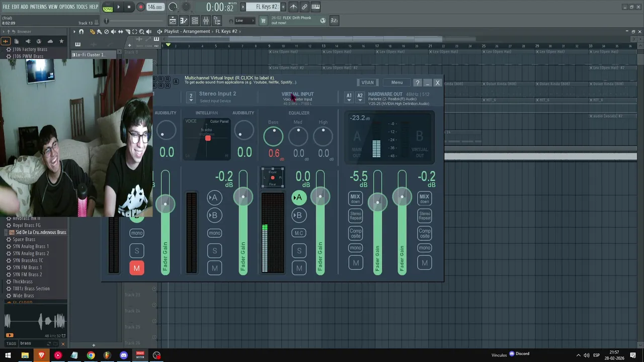The width and height of the screenshot is (644, 362).
Task: Select the Paint brush tool in Playlist
Action: (x=99, y=32)
